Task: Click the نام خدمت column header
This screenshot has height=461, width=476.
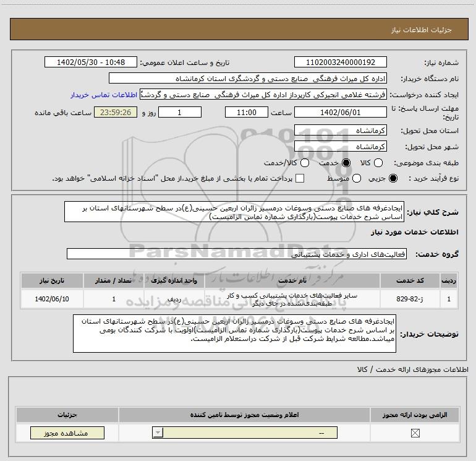Action: 292,280
